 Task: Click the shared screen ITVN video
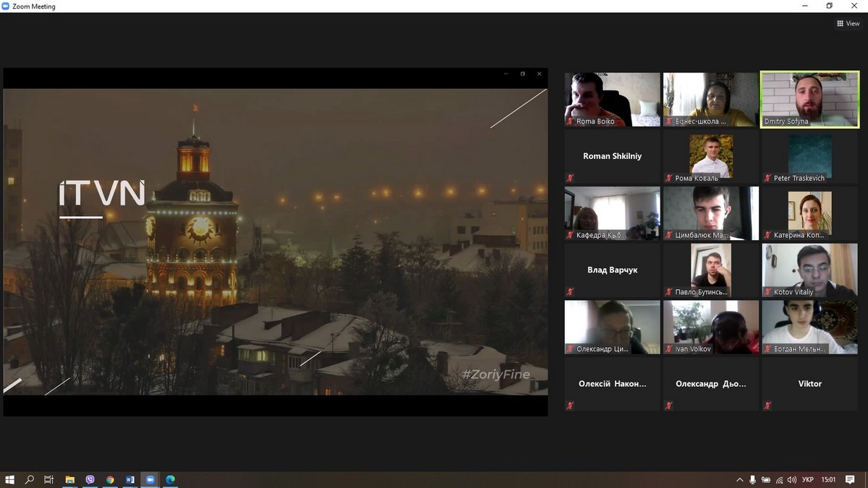click(x=275, y=241)
